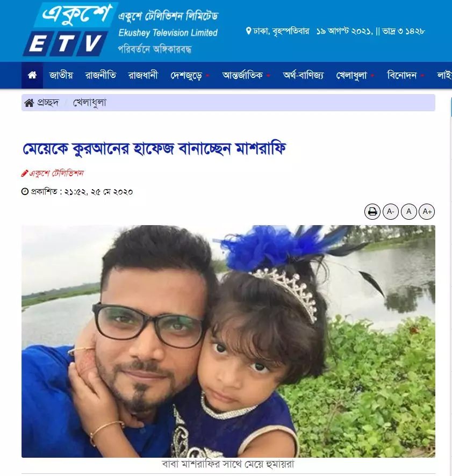Click the home icon in navigation bar
This screenshot has height=476, width=452.
pos(32,75)
